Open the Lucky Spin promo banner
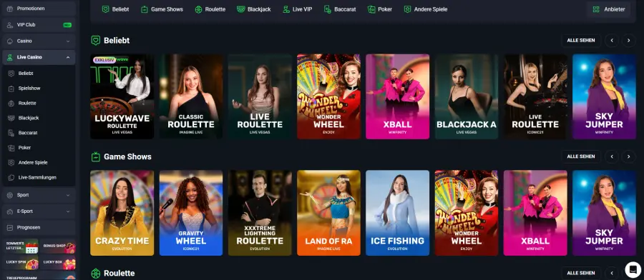644x280 pixels. [x=21, y=262]
